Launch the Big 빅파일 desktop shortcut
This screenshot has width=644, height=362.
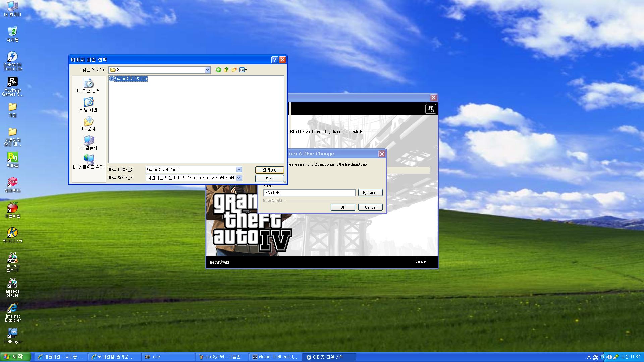(12, 160)
